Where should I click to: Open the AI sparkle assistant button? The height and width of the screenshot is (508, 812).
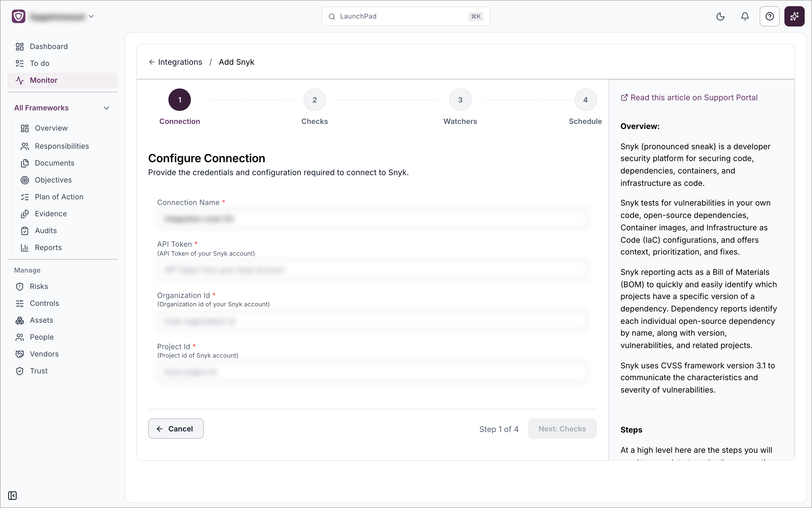(794, 16)
